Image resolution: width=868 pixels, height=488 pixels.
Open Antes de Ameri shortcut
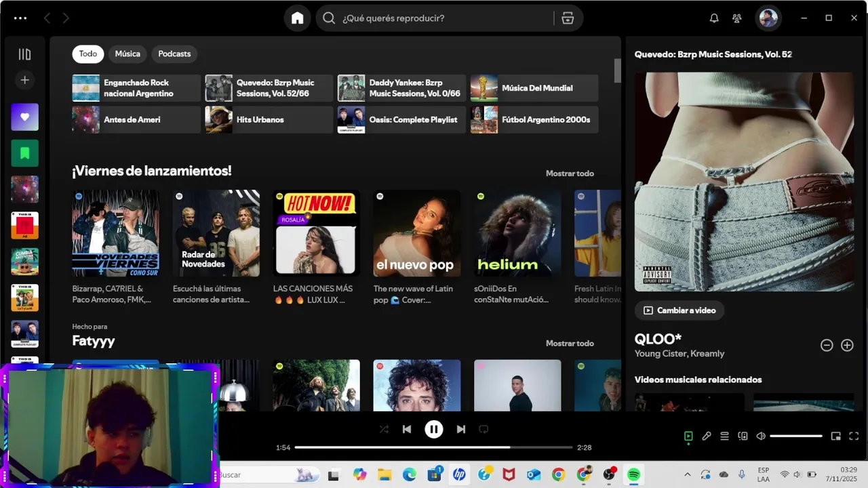click(136, 120)
